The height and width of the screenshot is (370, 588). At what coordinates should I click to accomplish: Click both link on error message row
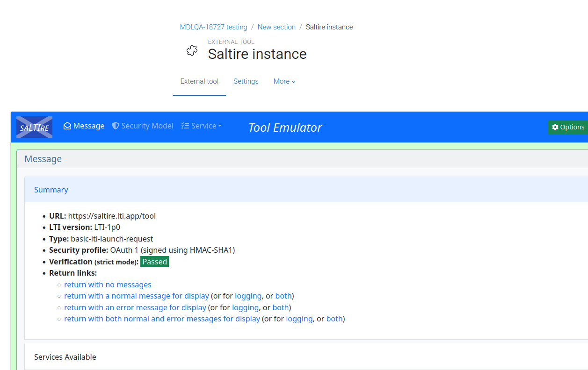pos(281,307)
